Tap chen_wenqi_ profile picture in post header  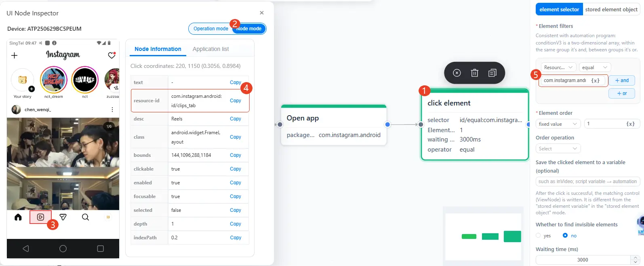[16, 110]
